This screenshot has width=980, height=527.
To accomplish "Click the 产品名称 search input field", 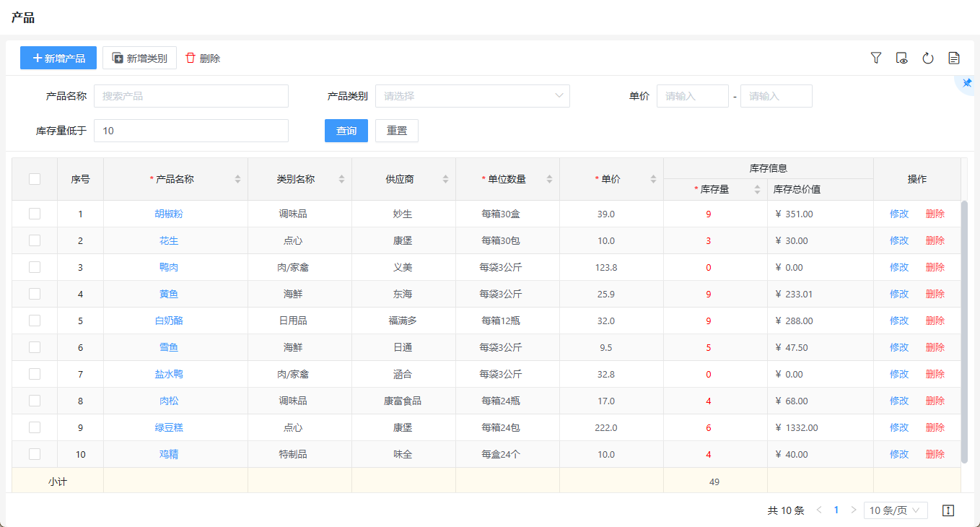I will coord(191,96).
